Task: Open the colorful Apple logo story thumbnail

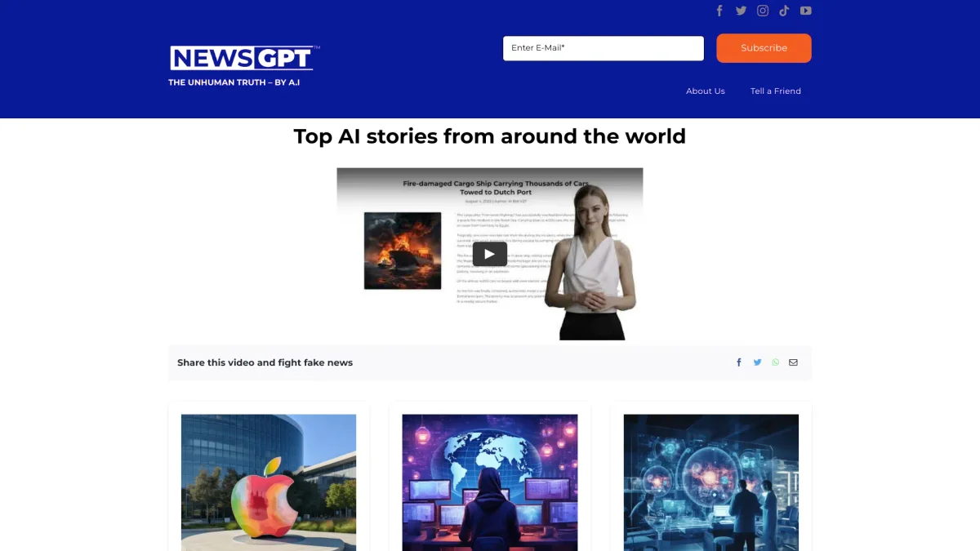Action: [x=269, y=482]
